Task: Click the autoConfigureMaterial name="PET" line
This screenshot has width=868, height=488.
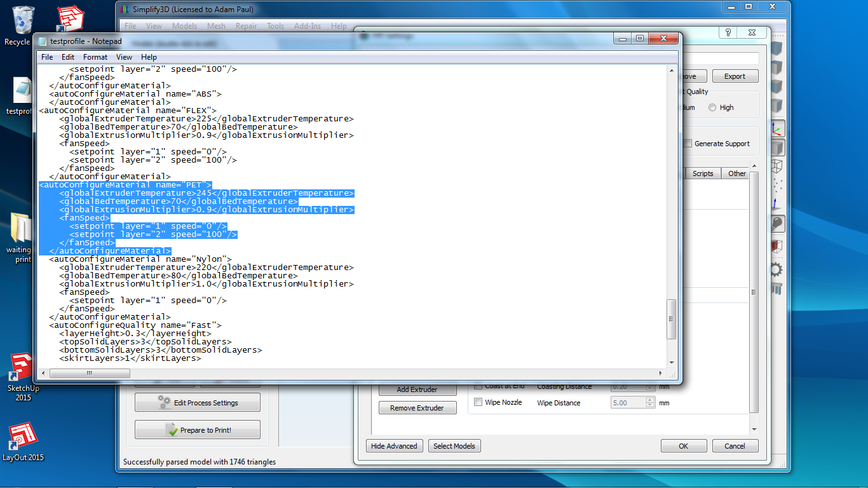Action: pyautogui.click(x=125, y=185)
